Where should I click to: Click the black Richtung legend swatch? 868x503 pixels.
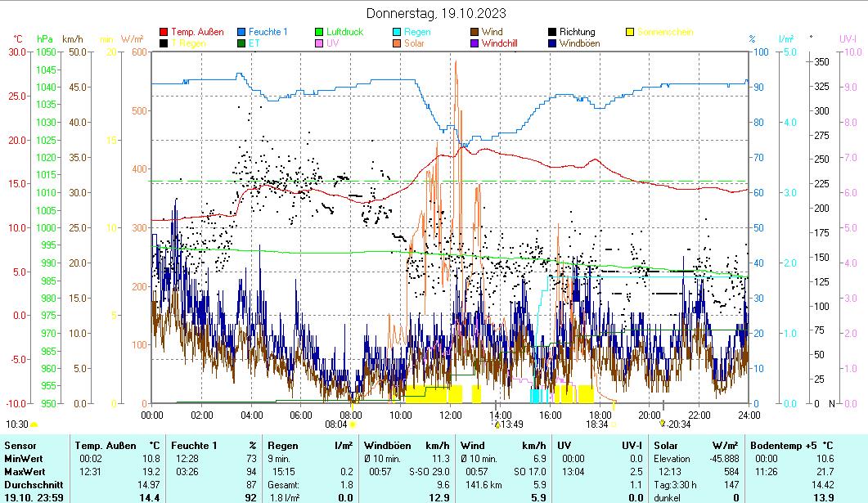[552, 32]
